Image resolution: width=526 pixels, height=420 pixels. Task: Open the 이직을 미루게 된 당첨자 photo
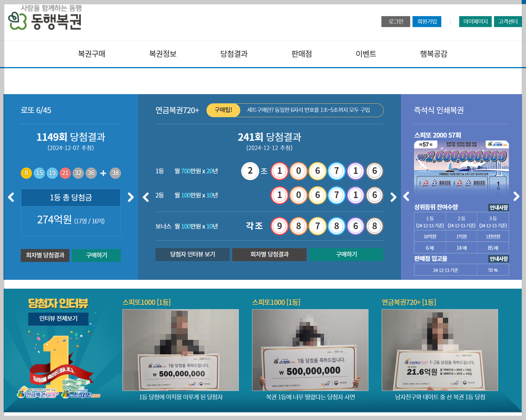coord(181,350)
